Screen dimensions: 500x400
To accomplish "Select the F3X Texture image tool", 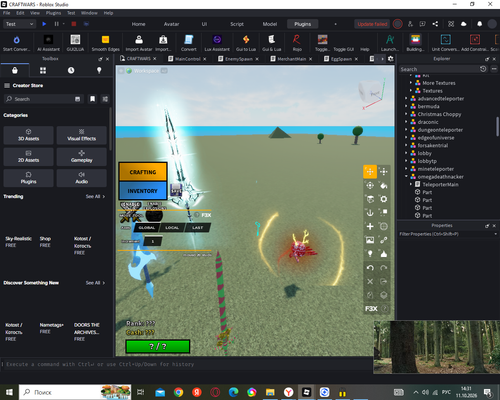I will coord(370,240).
